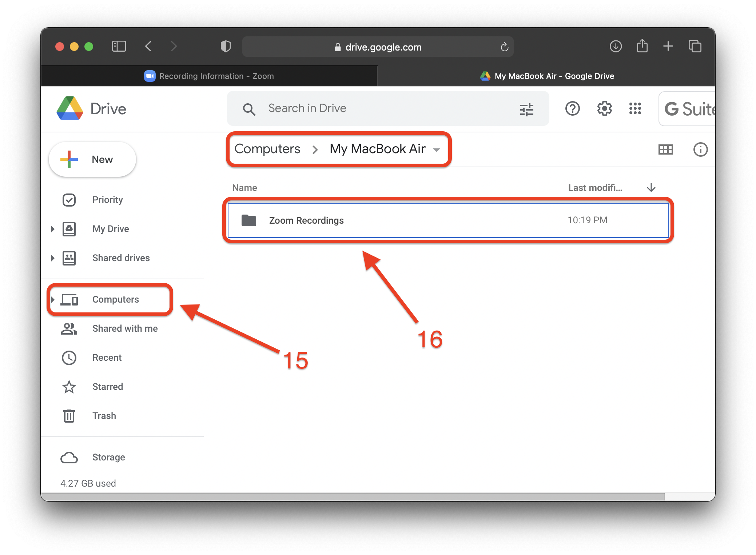The width and height of the screenshot is (756, 555).
Task: Expand the Shared drives tree arrow
Action: [52, 258]
